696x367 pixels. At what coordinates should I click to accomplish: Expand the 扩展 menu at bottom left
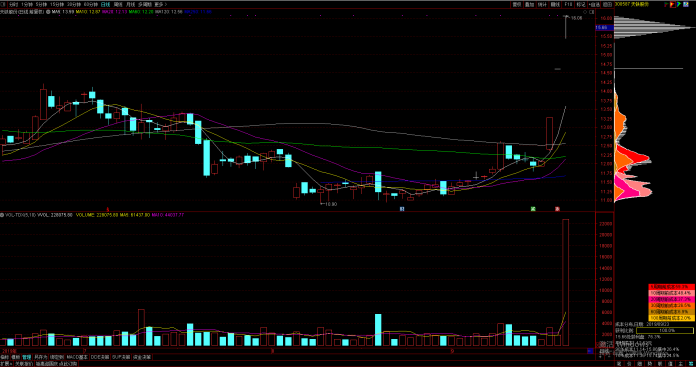(x=6, y=363)
